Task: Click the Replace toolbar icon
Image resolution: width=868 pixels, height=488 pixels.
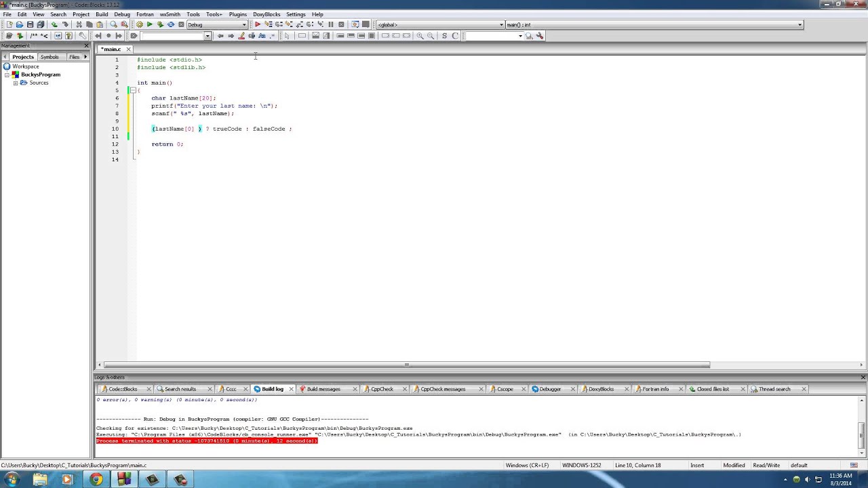Action: [124, 24]
